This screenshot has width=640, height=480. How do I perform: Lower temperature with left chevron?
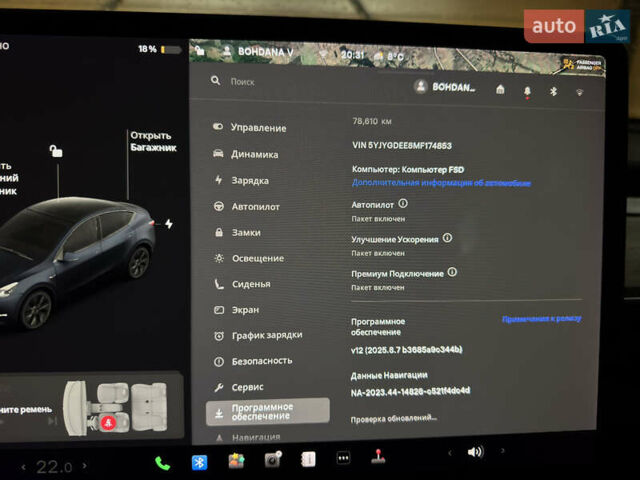23,467
